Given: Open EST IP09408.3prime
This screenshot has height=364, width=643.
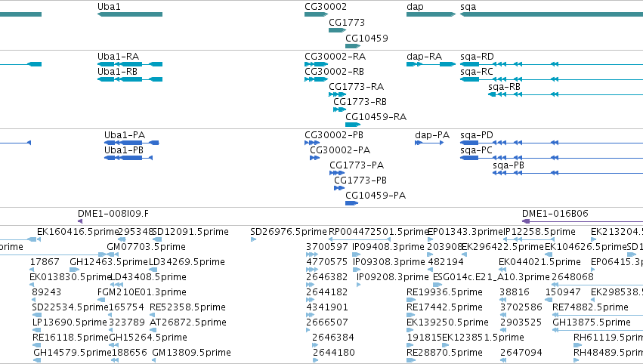Looking at the screenshot, I should 388,247.
